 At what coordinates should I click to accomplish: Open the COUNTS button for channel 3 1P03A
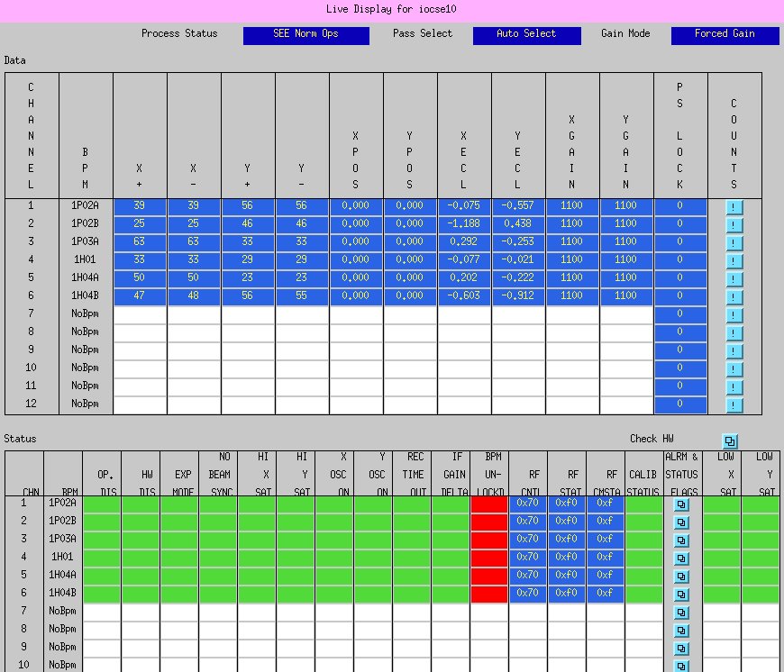734,243
